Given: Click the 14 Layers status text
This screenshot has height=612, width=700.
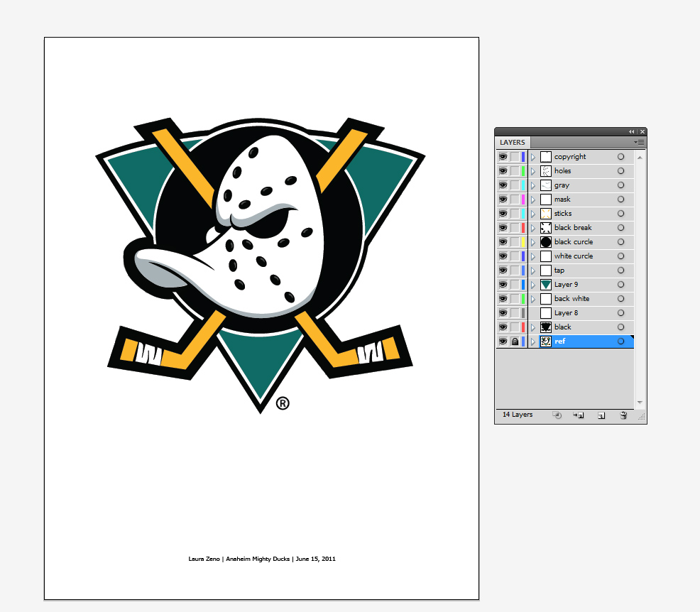Looking at the screenshot, I should pyautogui.click(x=516, y=415).
